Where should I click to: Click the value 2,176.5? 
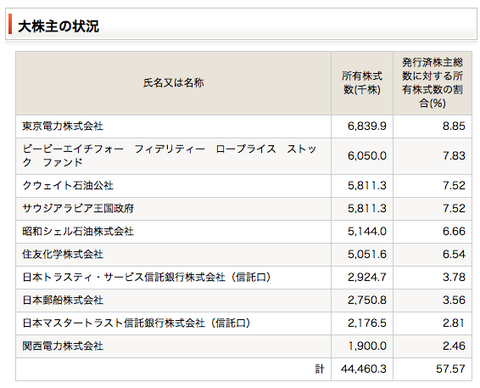(x=367, y=323)
